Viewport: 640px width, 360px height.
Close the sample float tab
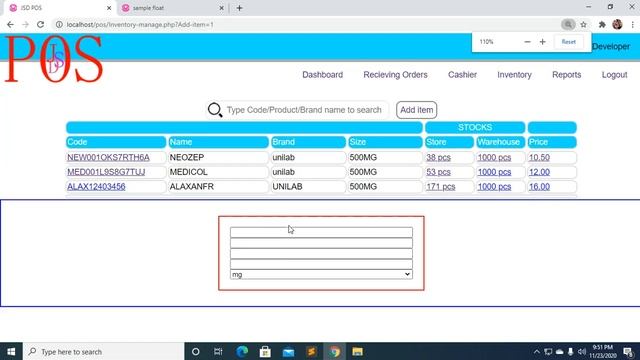pos(221,8)
